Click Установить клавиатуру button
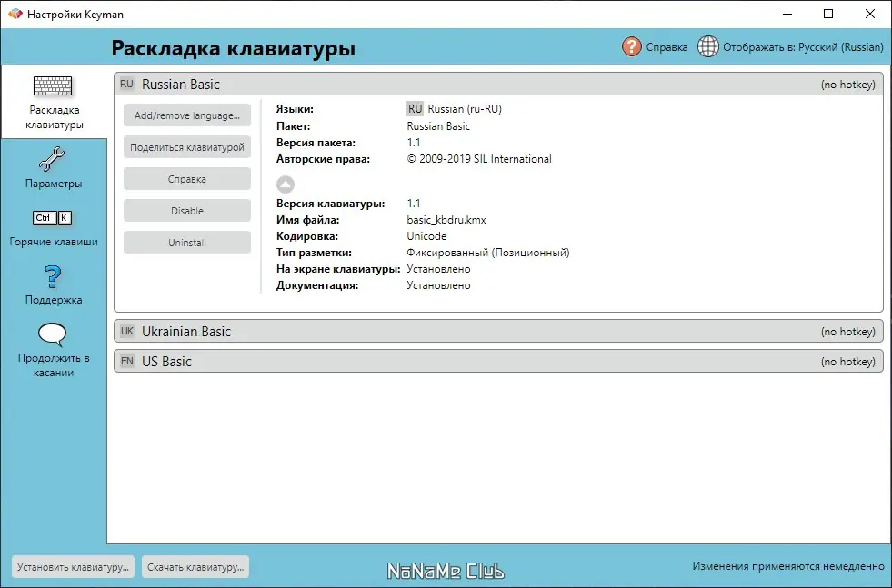Image resolution: width=892 pixels, height=588 pixels. 73,567
